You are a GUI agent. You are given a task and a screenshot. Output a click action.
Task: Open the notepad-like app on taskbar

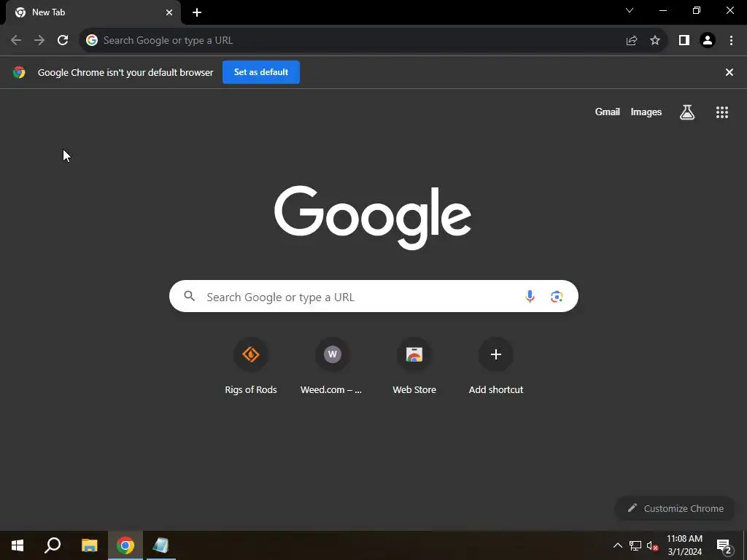[160, 545]
